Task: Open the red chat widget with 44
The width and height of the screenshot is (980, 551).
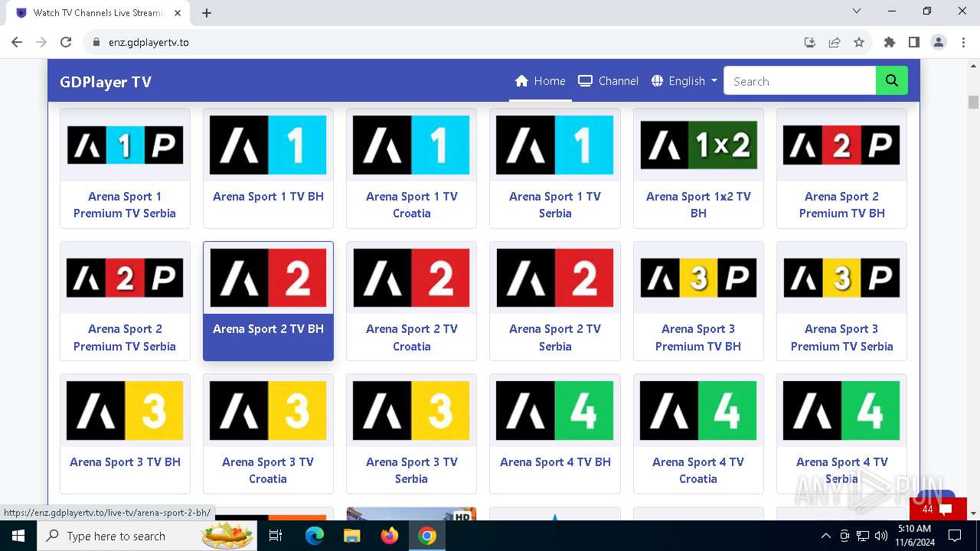Action: pos(938,509)
